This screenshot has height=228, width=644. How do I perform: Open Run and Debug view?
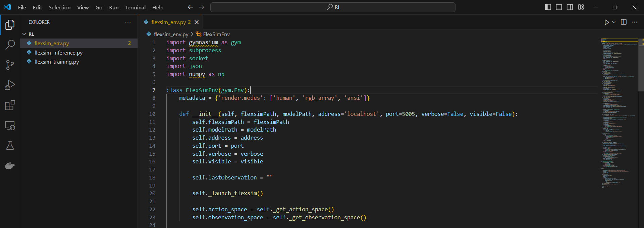pos(10,85)
